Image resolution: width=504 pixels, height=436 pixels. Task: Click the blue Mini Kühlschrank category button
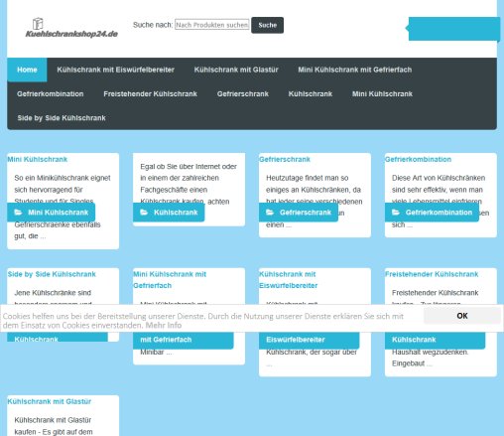pyautogui.click(x=52, y=213)
